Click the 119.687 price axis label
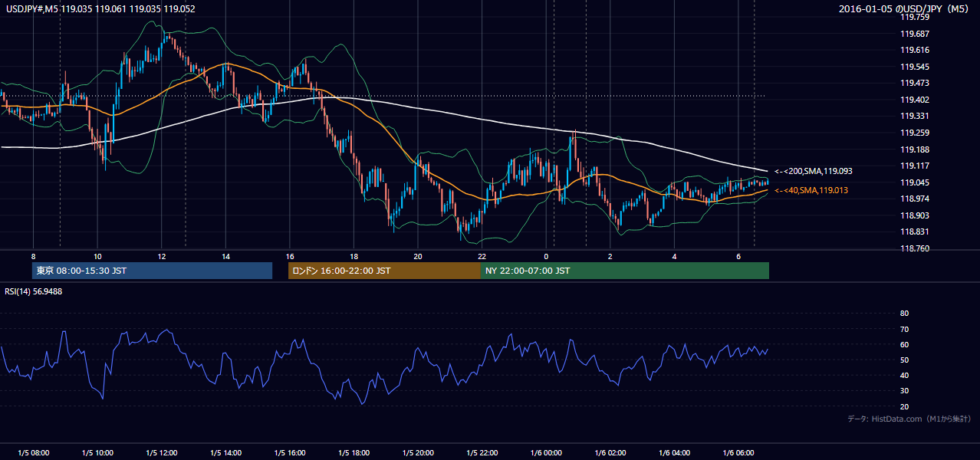Image resolution: width=980 pixels, height=460 pixels. (914, 34)
